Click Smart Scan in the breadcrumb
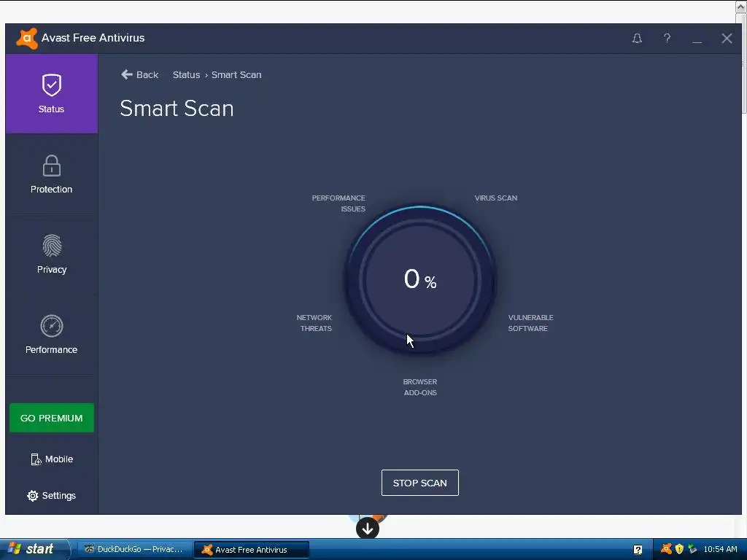Screen dimensions: 747x560 pos(236,75)
